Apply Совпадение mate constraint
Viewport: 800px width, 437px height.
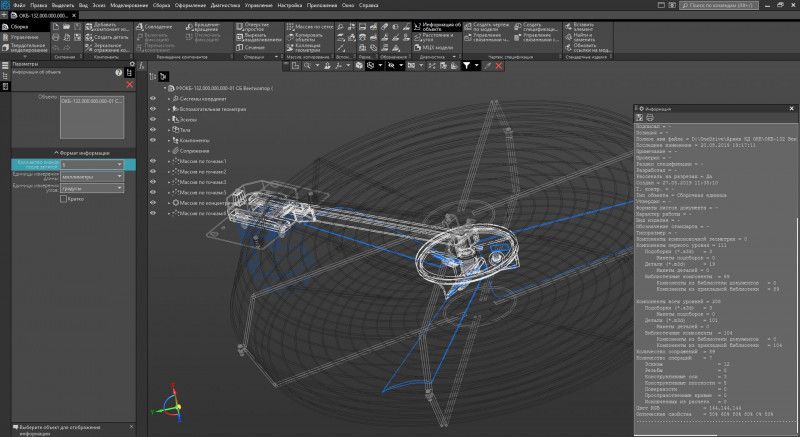(155, 27)
